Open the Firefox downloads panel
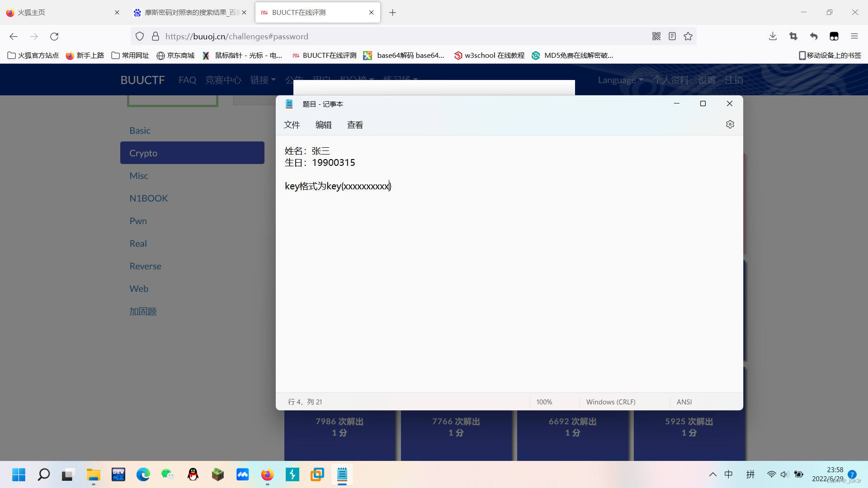Screen dimensions: 868x488 773,36
